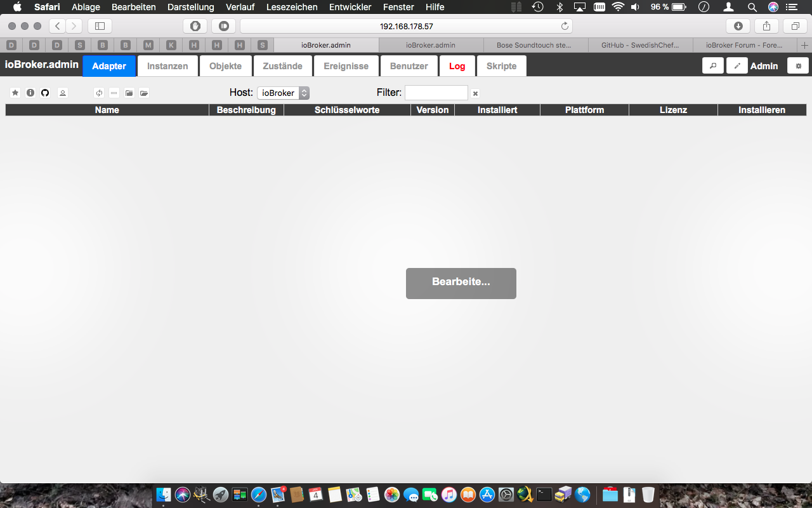Select the ioBroker Forum browser tab
The height and width of the screenshot is (508, 812).
pos(745,45)
